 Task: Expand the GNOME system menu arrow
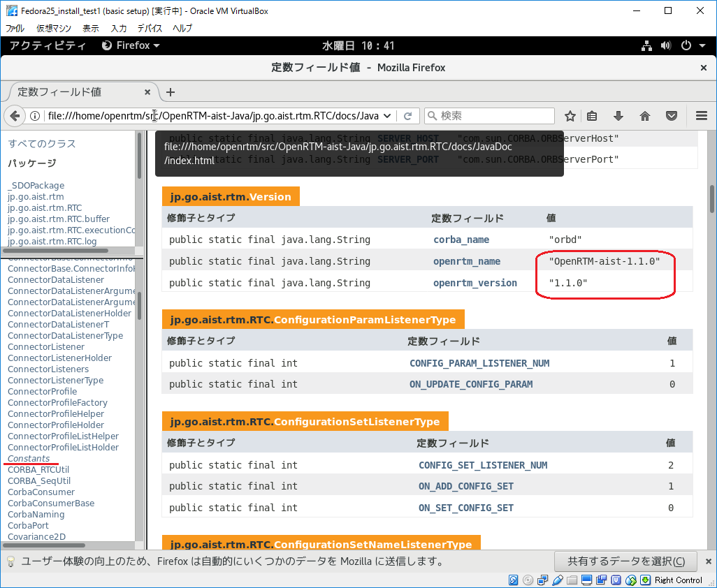(x=702, y=45)
